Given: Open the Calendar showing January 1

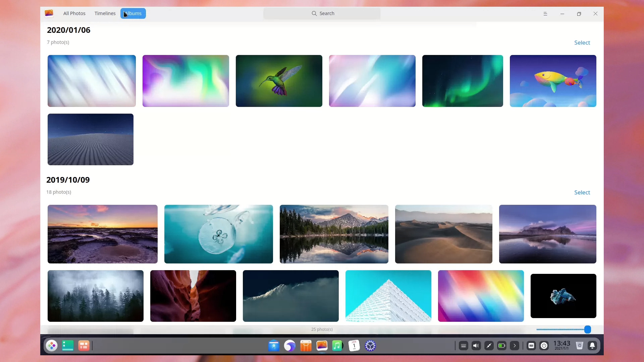Looking at the screenshot, I should 354,346.
